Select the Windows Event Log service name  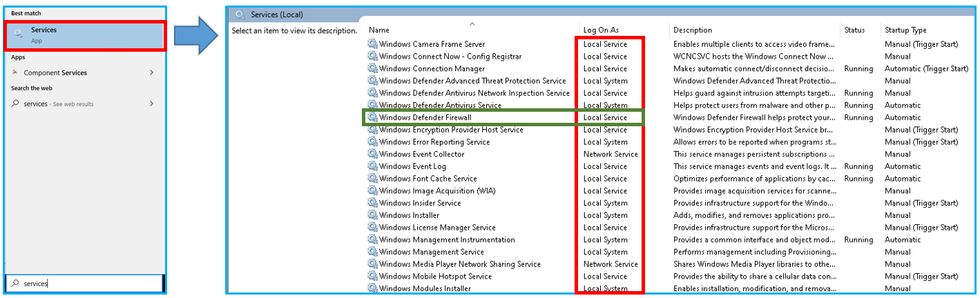(x=413, y=166)
